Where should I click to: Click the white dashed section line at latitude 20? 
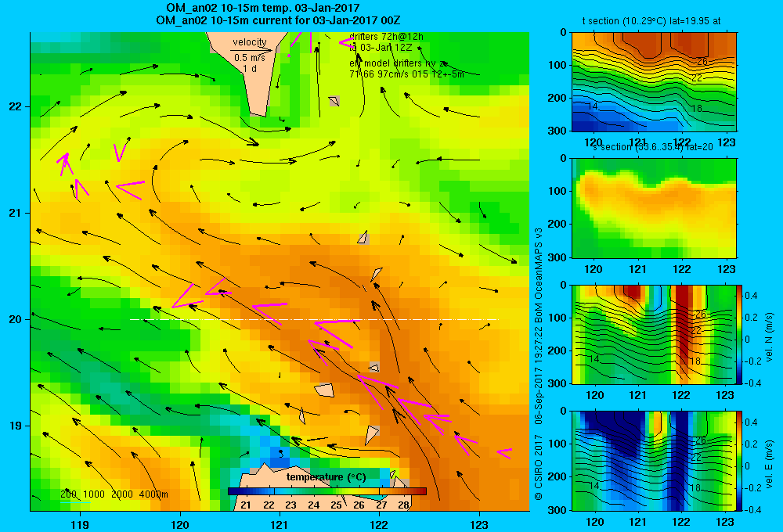coord(314,319)
